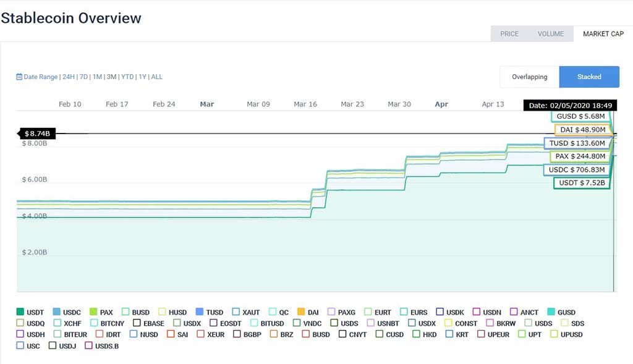Tick the CUSD checkbox
Image resolution: width=633 pixels, height=364 pixels.
[380, 334]
